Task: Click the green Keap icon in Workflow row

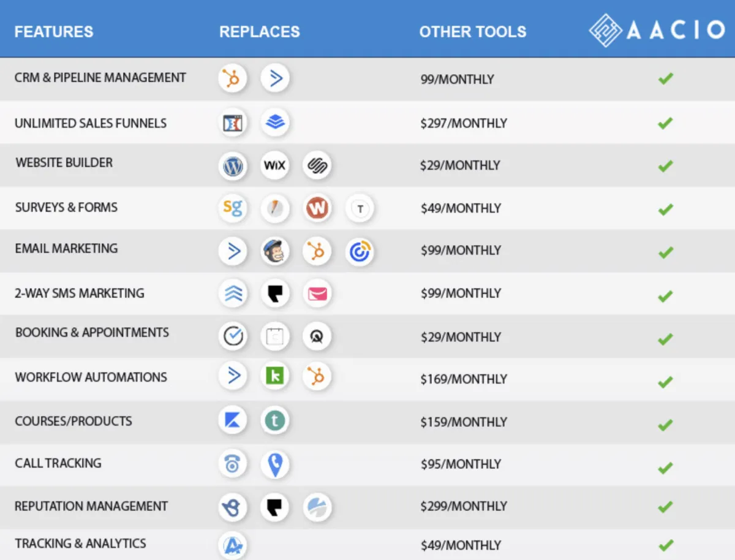Action: point(274,376)
